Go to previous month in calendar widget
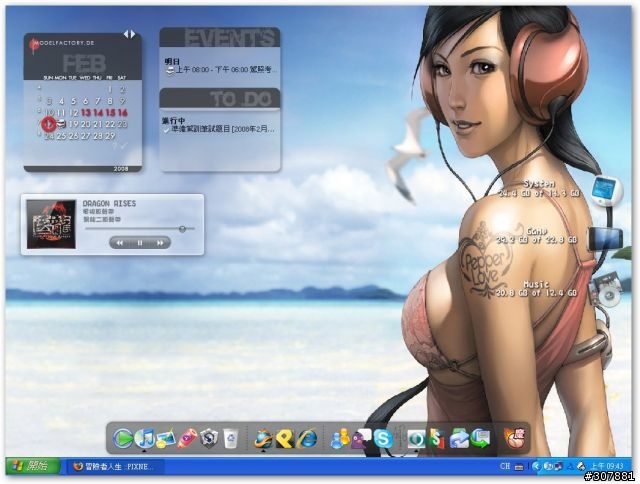 126,34
